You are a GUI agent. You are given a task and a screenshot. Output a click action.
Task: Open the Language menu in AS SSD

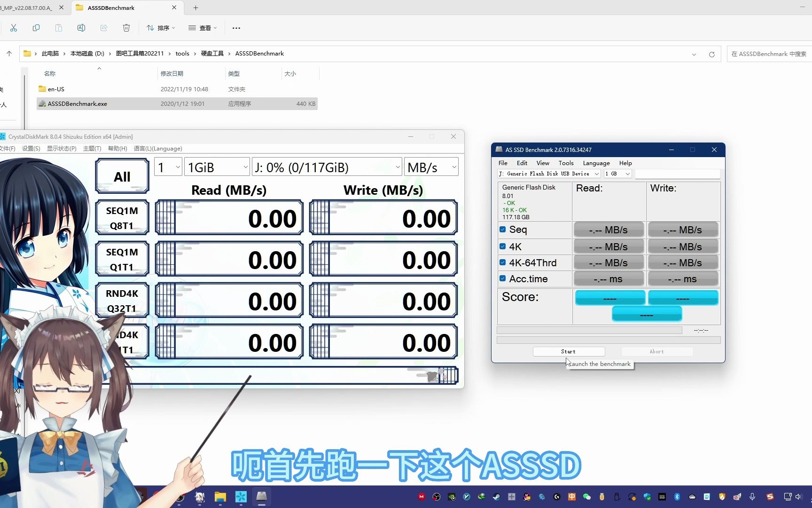[x=596, y=163]
